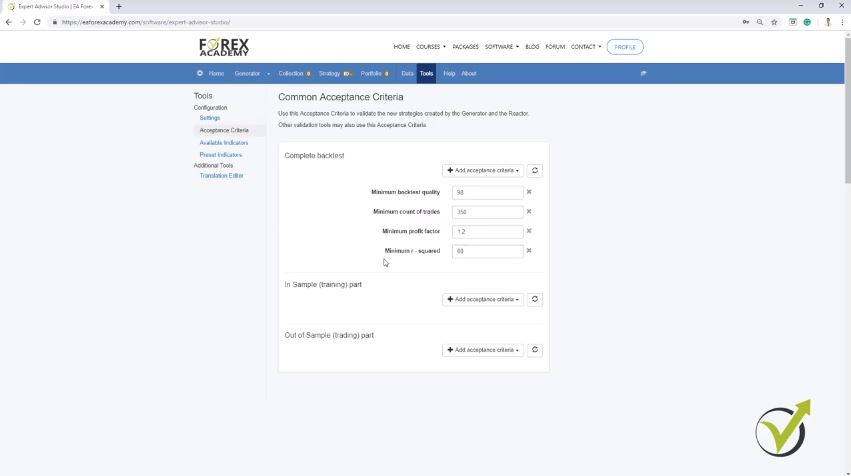The height and width of the screenshot is (476, 851).
Task: Reset the Out of Sample criteria
Action: pyautogui.click(x=535, y=350)
